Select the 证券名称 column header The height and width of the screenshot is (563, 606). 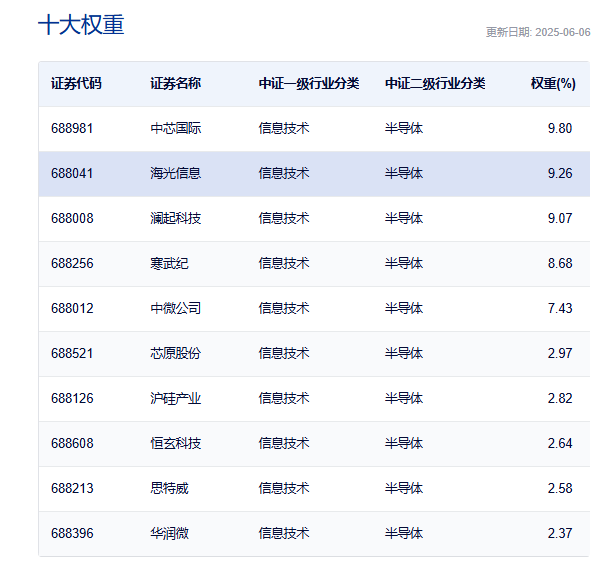click(x=176, y=84)
